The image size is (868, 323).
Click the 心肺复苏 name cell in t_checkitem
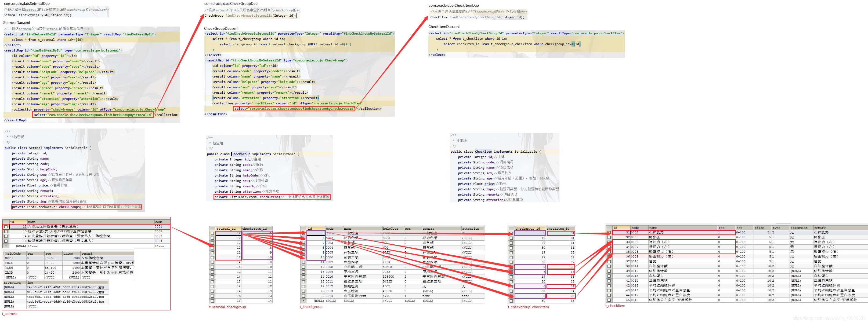[x=656, y=233]
